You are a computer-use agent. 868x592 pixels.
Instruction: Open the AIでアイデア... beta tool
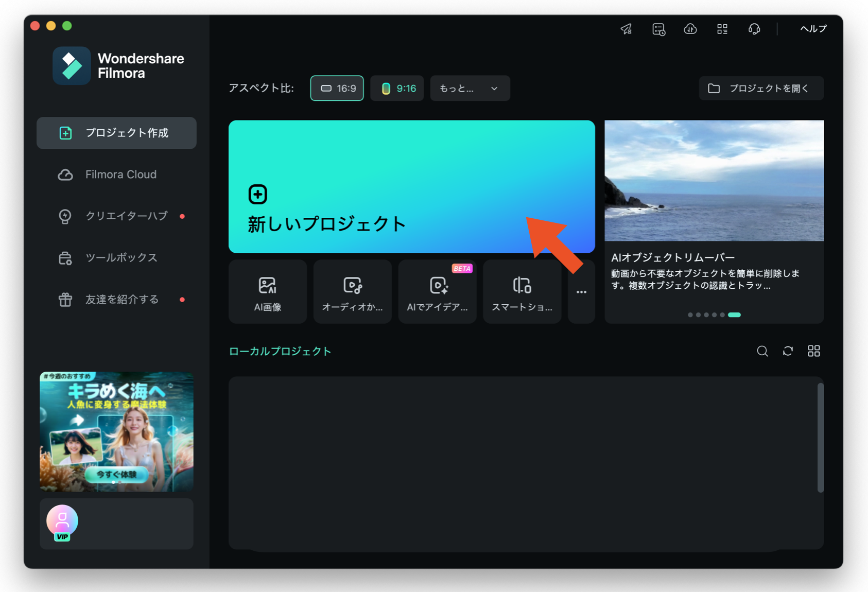(x=437, y=292)
